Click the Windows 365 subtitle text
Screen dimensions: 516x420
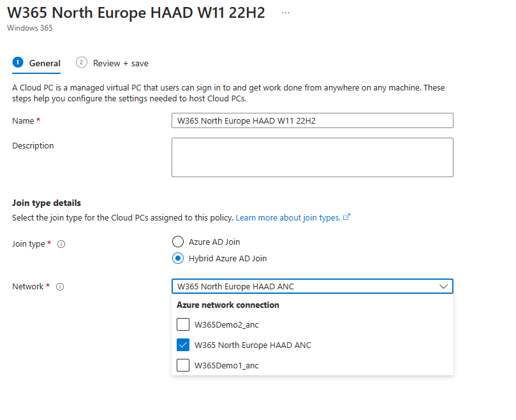[30, 28]
